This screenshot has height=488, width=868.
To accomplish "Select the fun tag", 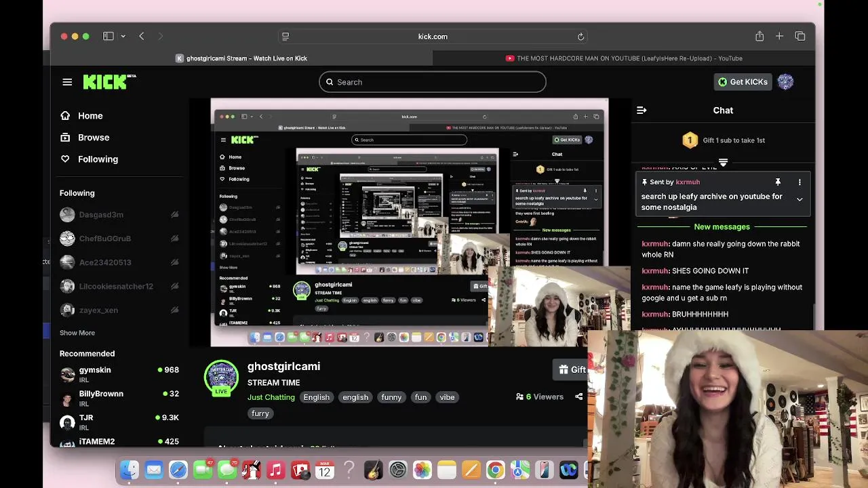I will 420,397.
